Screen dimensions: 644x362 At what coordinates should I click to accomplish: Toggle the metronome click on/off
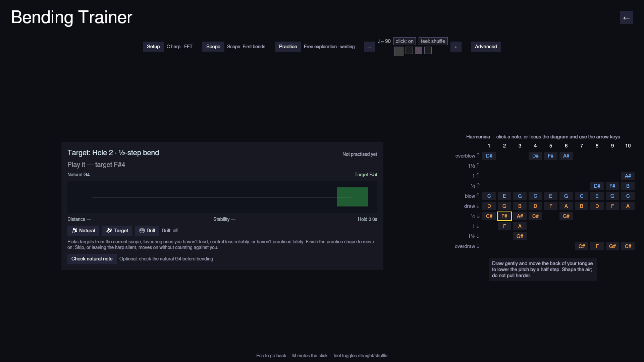click(405, 41)
